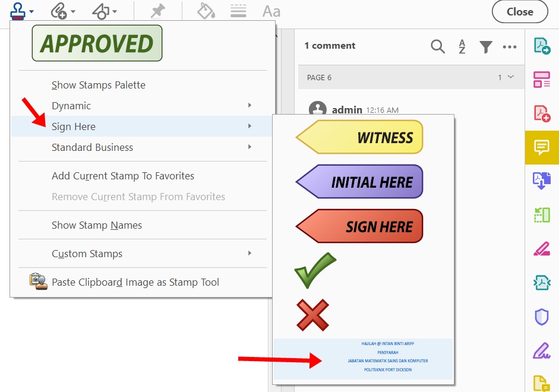Viewport: 559px width, 392px height.
Task: Collapse the PAGE 6 comments group
Action: point(510,77)
